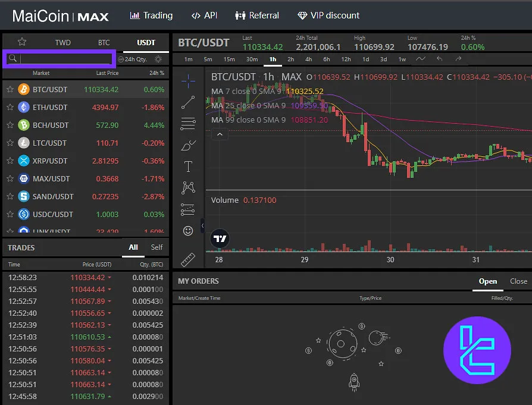Screen dimensions: 532x405
Task: Select the prediction and measurement tool
Action: click(187, 209)
